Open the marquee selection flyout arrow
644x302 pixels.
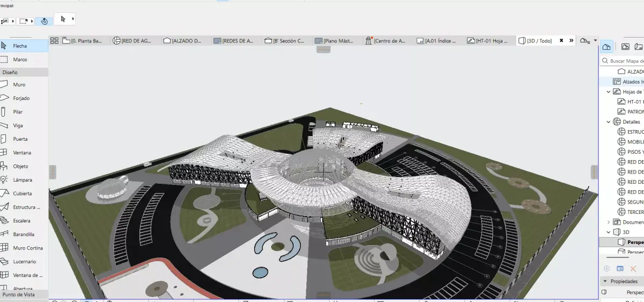pyautogui.click(x=31, y=21)
